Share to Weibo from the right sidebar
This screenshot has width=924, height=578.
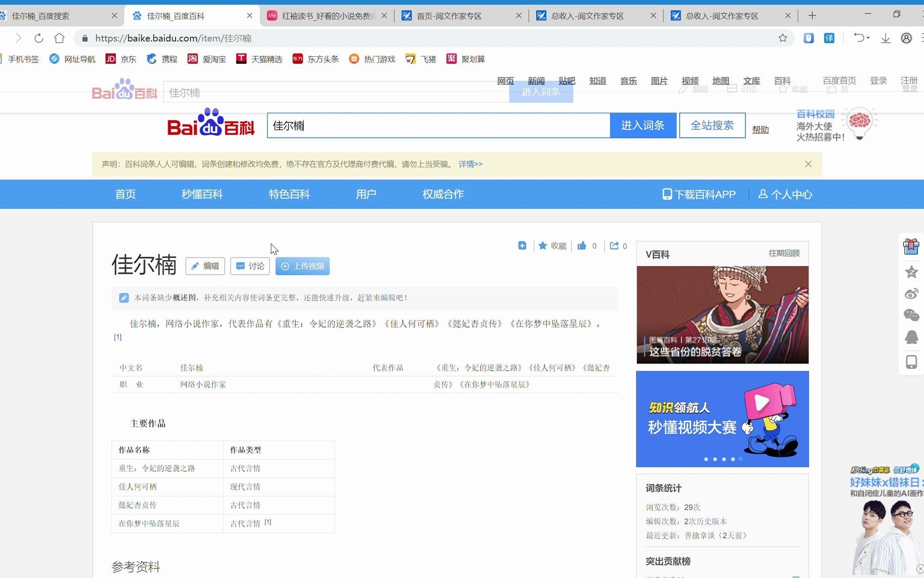point(911,294)
